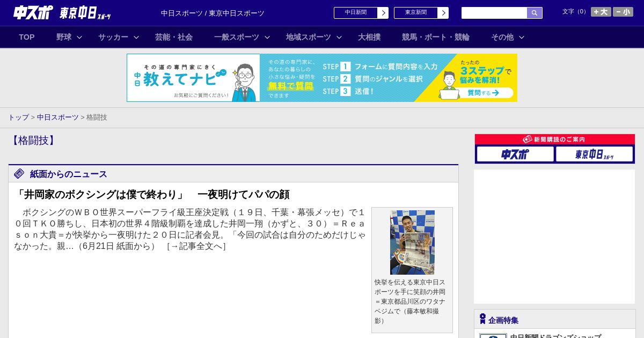Expand chevron beside 野球

79,37
